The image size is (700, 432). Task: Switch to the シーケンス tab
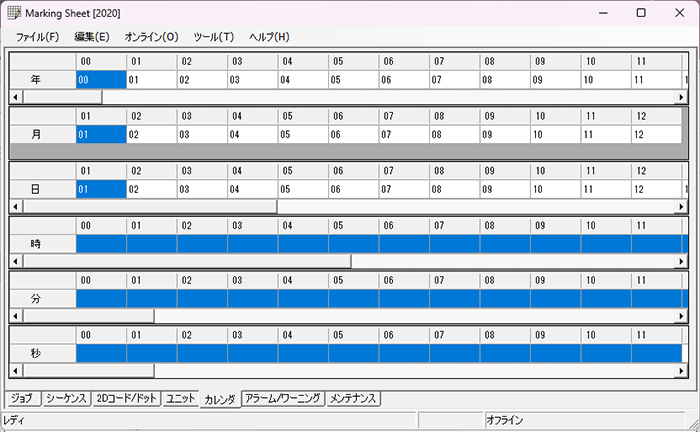67,398
